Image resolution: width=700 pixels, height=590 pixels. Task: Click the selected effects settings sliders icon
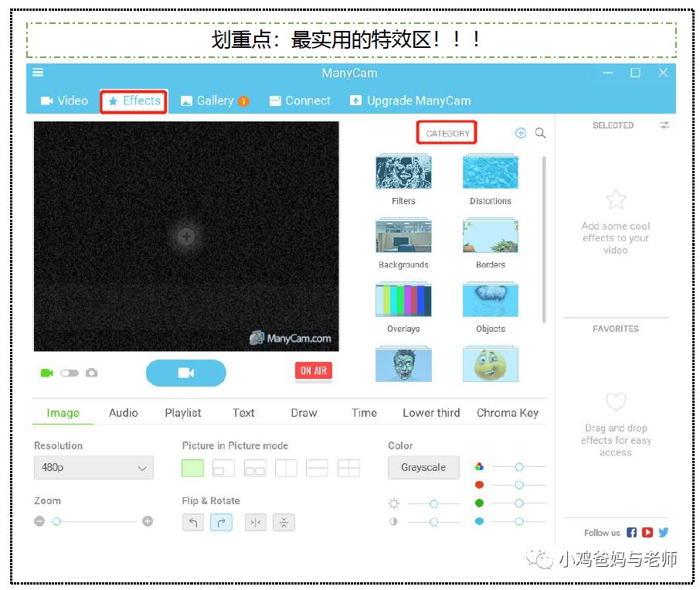tap(664, 125)
